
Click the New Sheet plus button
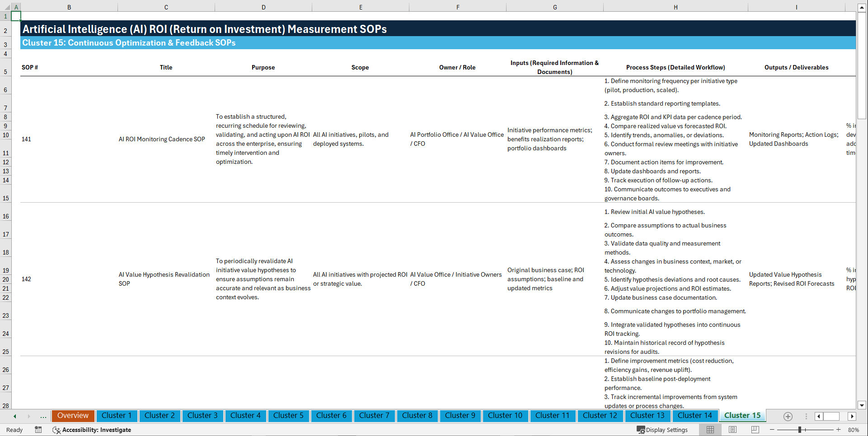click(788, 416)
